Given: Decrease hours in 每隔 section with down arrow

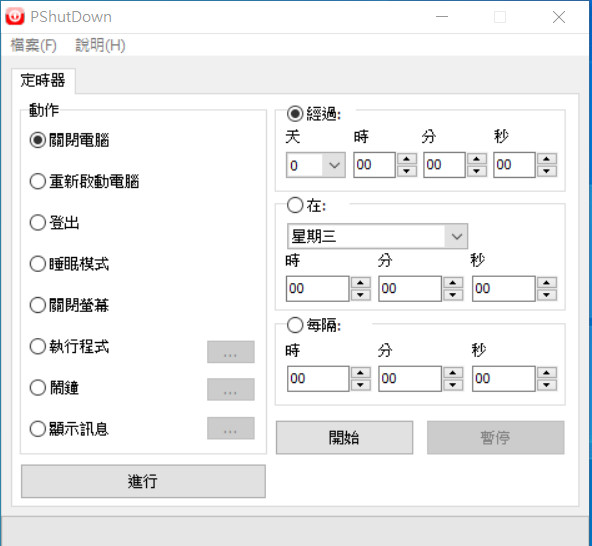Looking at the screenshot, I should point(361,385).
